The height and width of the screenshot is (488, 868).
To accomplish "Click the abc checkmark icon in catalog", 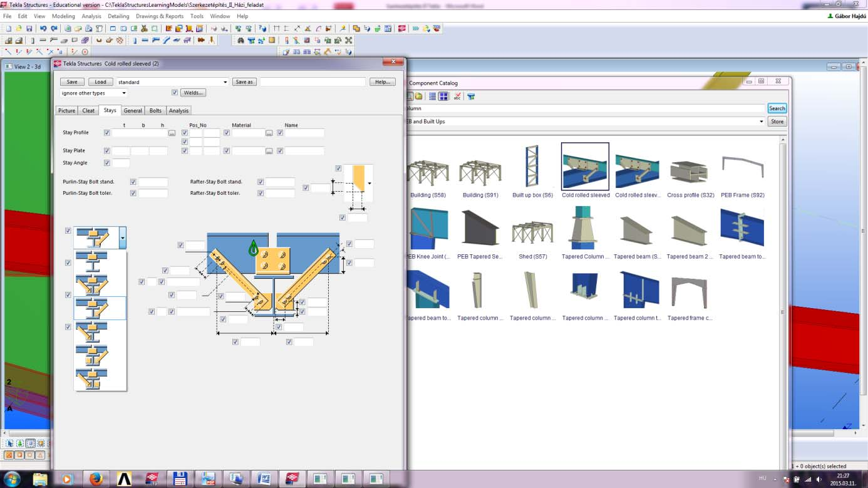I will [x=457, y=96].
